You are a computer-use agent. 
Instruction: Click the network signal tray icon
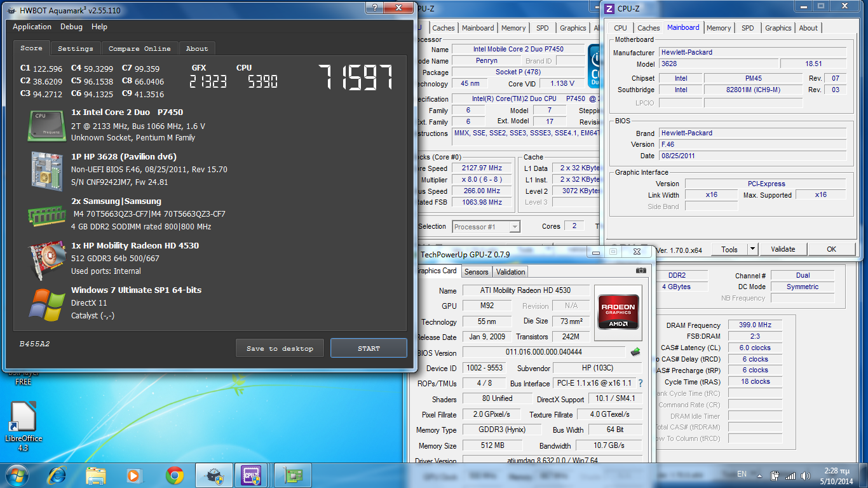[x=790, y=475]
